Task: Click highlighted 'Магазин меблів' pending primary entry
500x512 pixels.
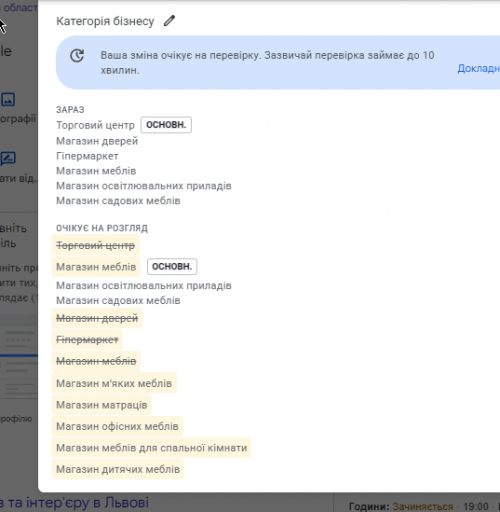Action: (96, 267)
